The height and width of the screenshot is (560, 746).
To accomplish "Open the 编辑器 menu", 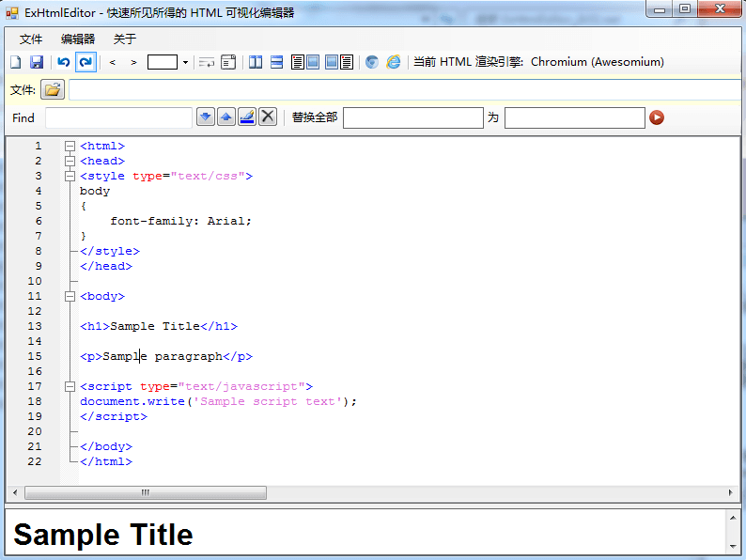I will point(78,39).
